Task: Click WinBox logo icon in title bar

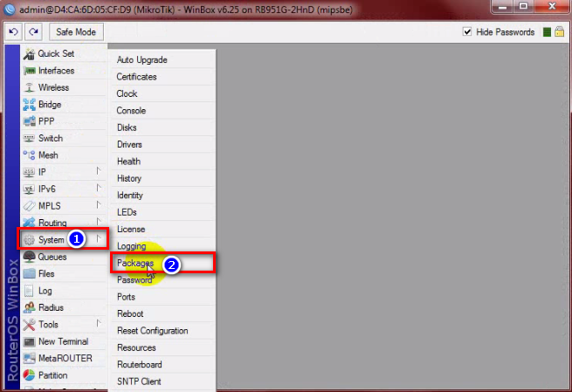Action: [10, 10]
